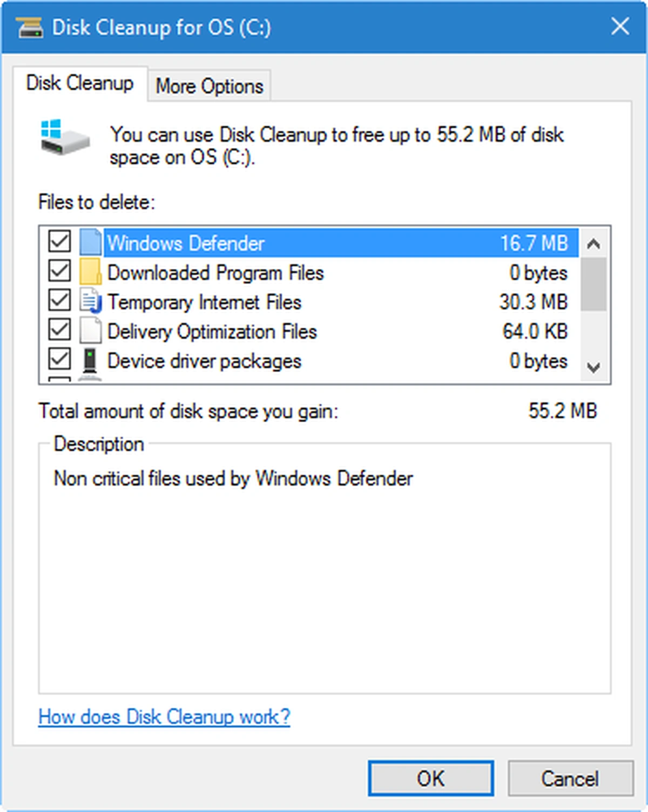Uncheck the Windows Defender entry
The height and width of the screenshot is (812, 648).
pos(58,243)
